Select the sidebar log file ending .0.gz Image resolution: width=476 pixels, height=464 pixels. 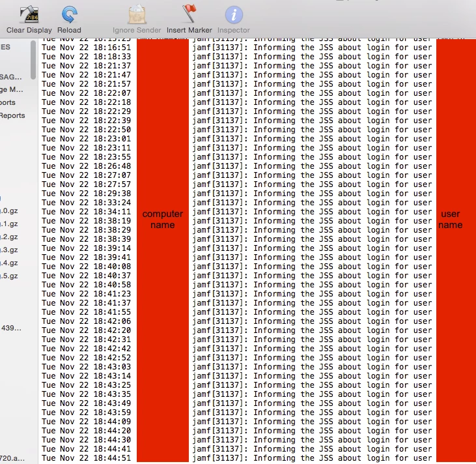click(9, 210)
